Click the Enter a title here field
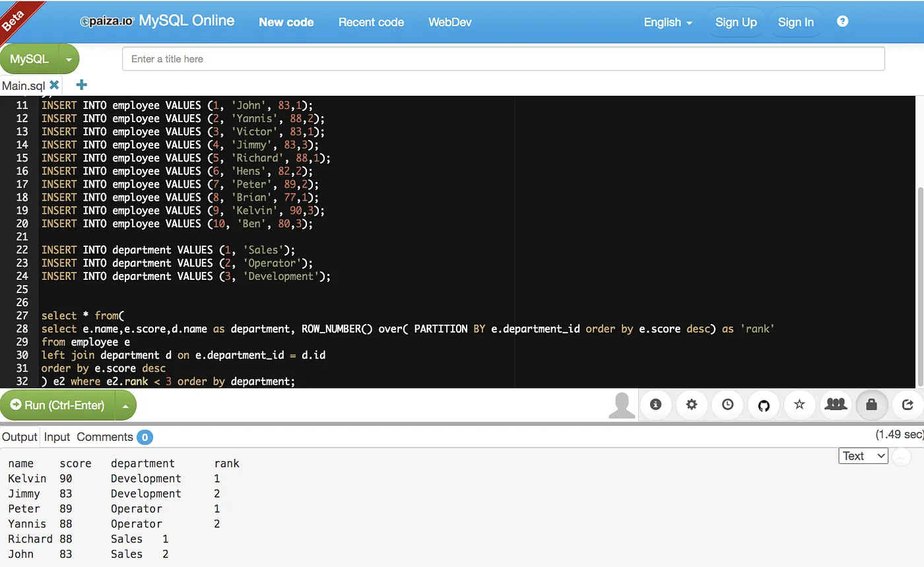Viewport: 924px width, 567px height. pos(504,59)
